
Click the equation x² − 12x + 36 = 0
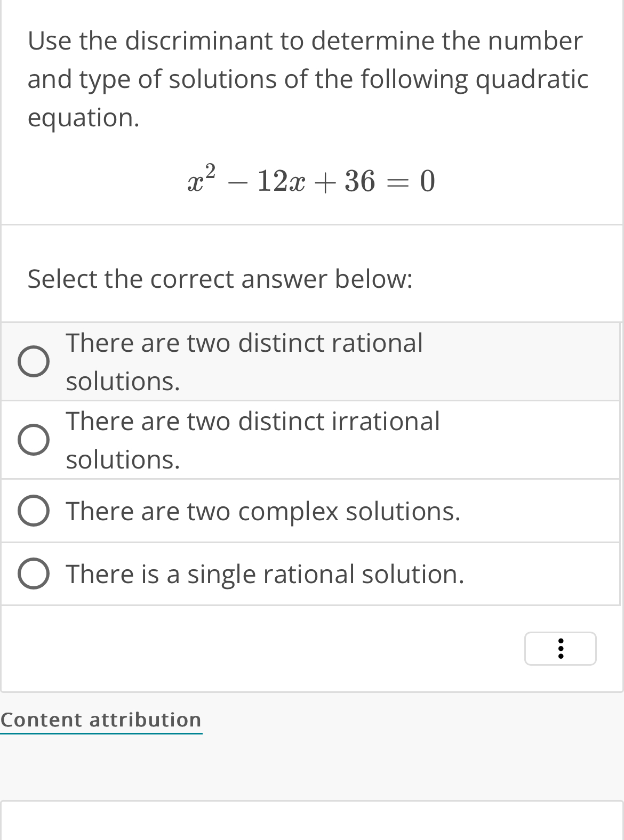pyautogui.click(x=311, y=181)
